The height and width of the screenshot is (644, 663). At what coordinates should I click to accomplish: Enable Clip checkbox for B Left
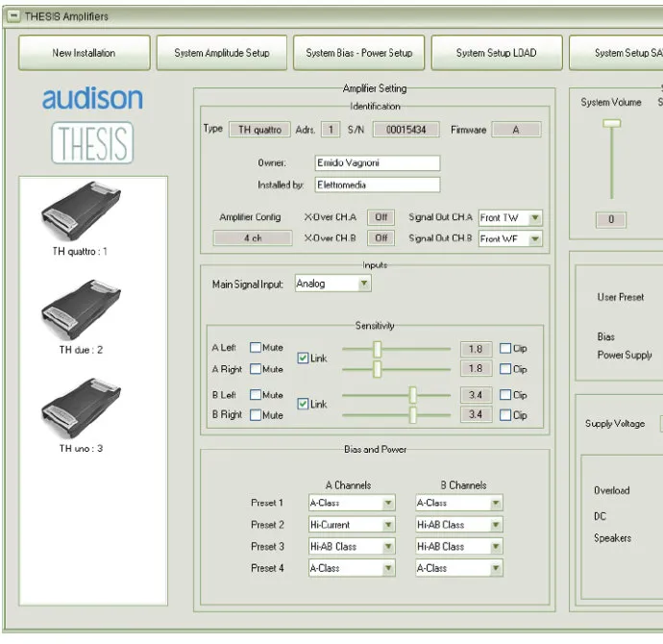505,394
